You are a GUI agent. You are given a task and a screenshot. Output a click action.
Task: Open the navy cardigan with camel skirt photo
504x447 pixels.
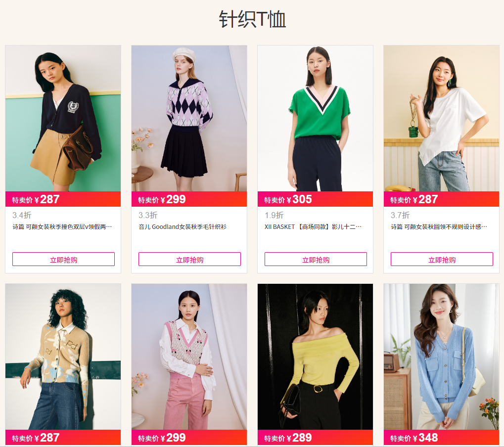tap(63, 118)
